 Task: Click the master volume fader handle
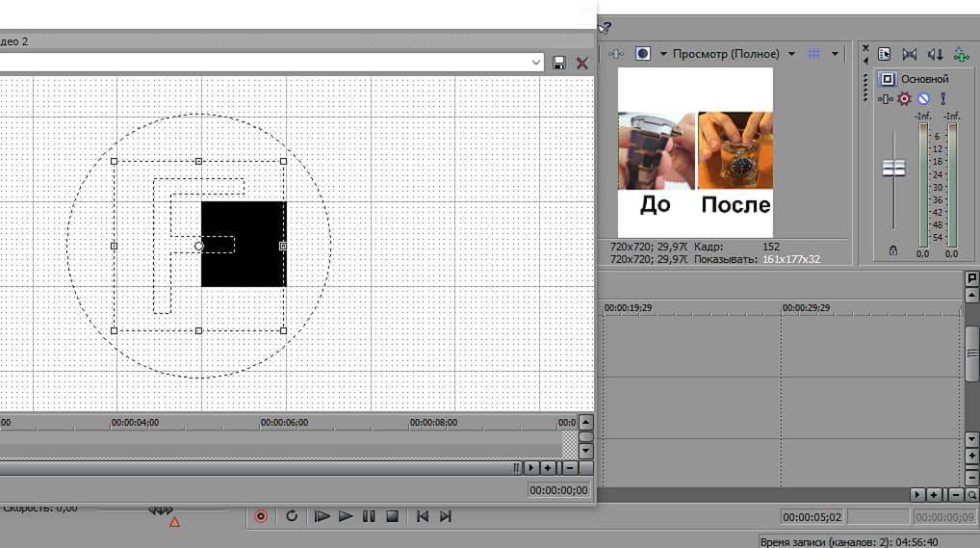tap(894, 169)
